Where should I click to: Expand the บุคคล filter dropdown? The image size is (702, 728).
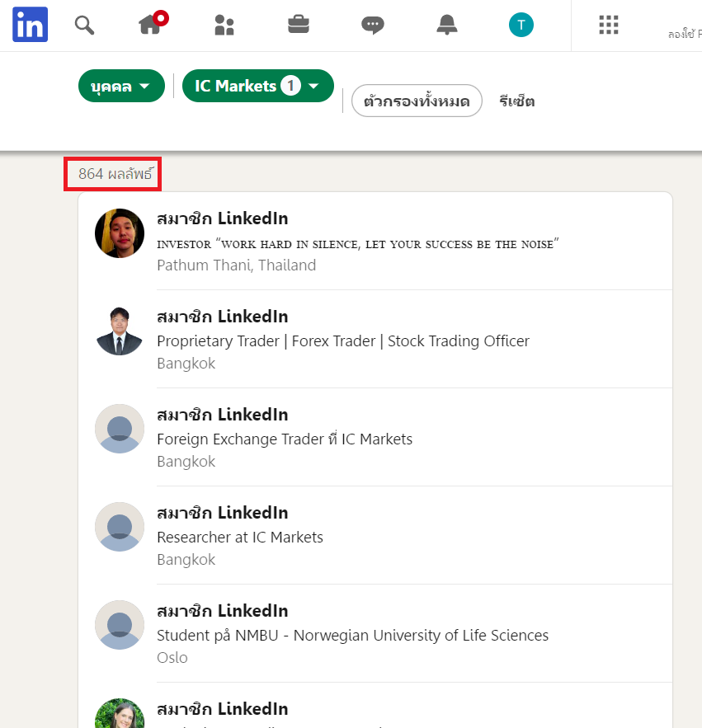point(121,87)
